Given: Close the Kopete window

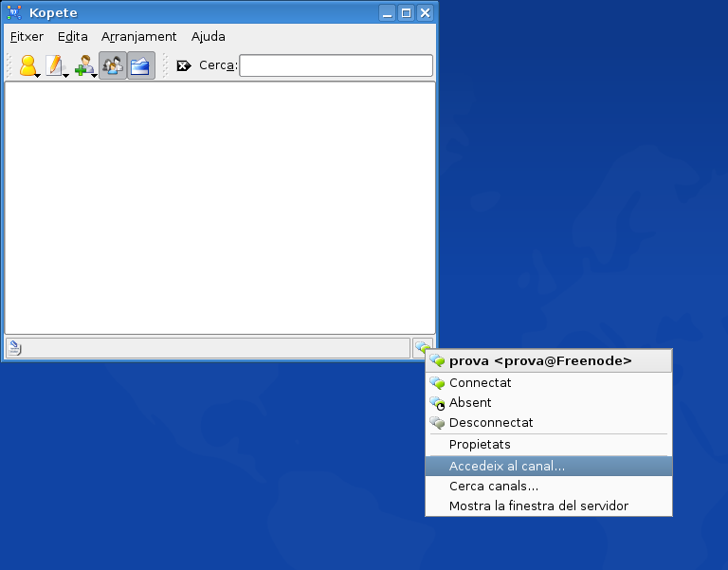Looking at the screenshot, I should coord(426,13).
